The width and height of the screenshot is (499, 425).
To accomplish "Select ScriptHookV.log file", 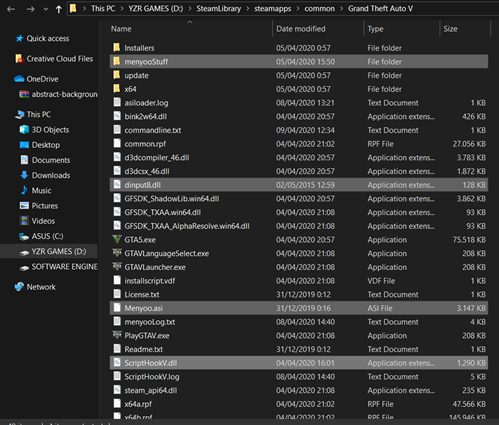I will point(152,377).
